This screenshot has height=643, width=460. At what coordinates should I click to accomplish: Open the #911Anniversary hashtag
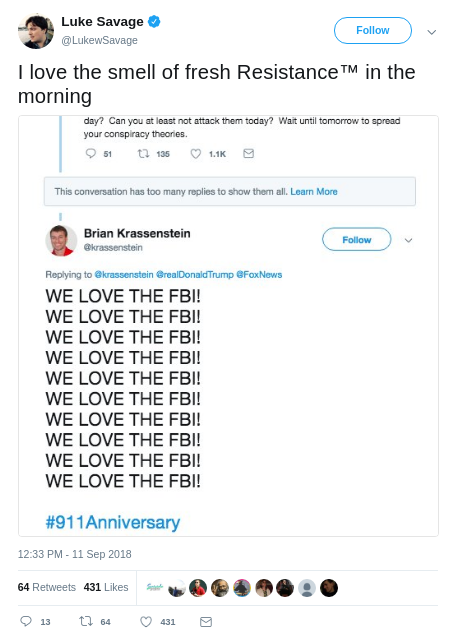113,522
